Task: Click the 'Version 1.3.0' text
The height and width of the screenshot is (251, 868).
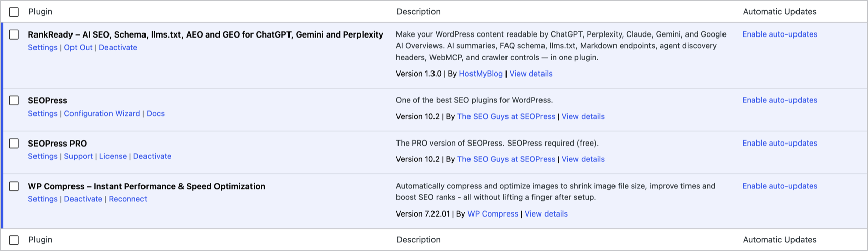Action: [x=418, y=74]
